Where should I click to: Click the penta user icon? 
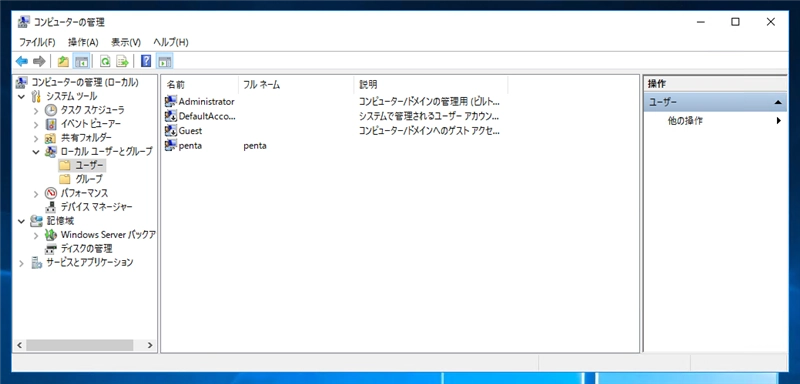click(170, 146)
